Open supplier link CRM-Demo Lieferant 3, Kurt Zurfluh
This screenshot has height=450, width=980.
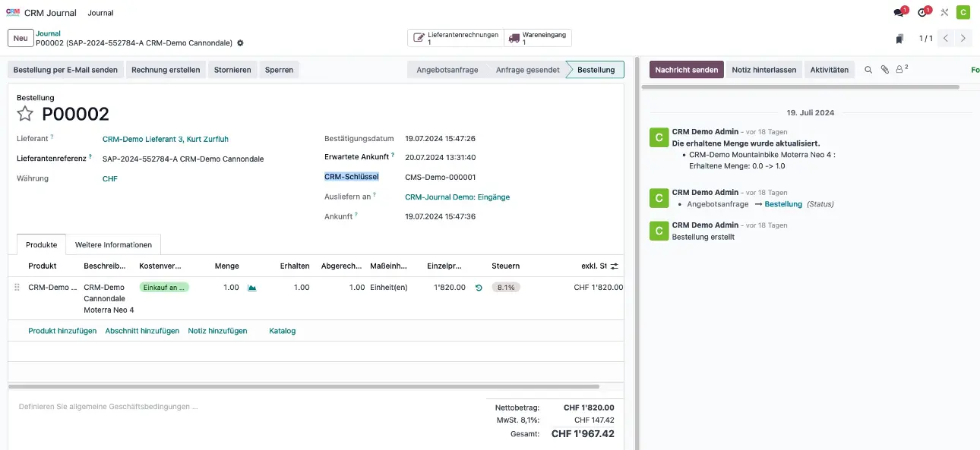(x=165, y=139)
